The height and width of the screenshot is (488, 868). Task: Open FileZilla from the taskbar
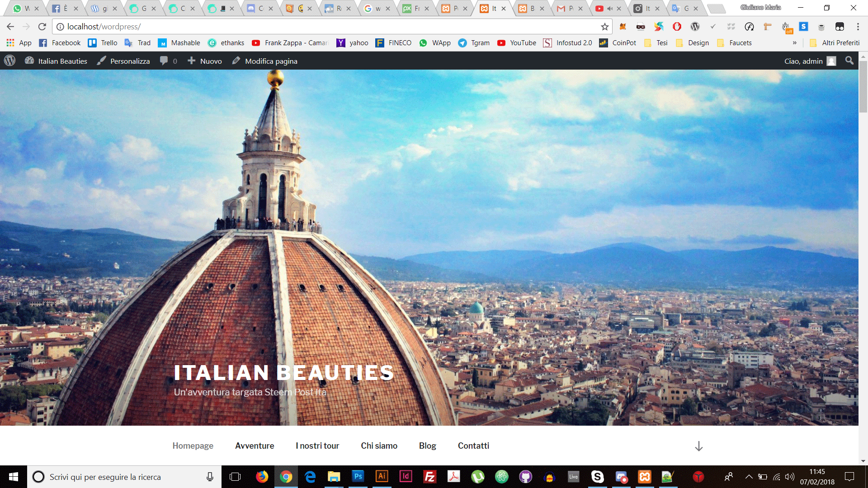pos(429,477)
